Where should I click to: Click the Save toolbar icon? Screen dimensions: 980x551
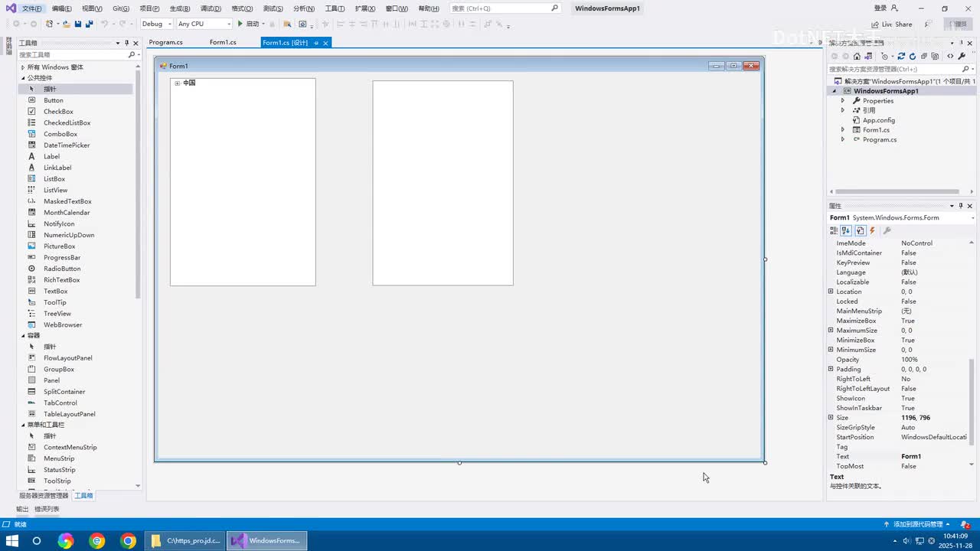78,24
